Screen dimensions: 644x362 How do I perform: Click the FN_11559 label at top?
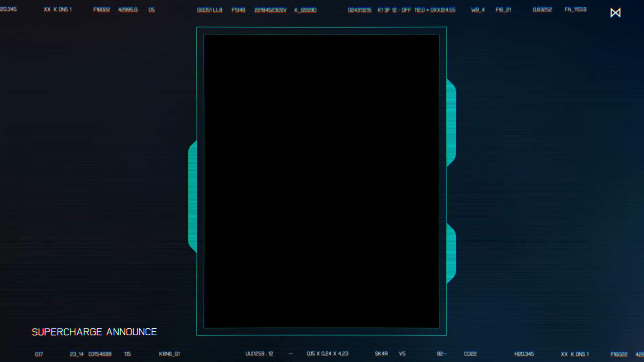(x=575, y=9)
